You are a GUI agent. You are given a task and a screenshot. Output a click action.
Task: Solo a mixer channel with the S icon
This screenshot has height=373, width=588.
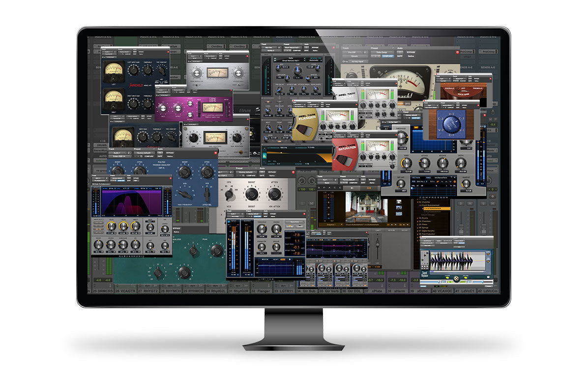coord(460,203)
